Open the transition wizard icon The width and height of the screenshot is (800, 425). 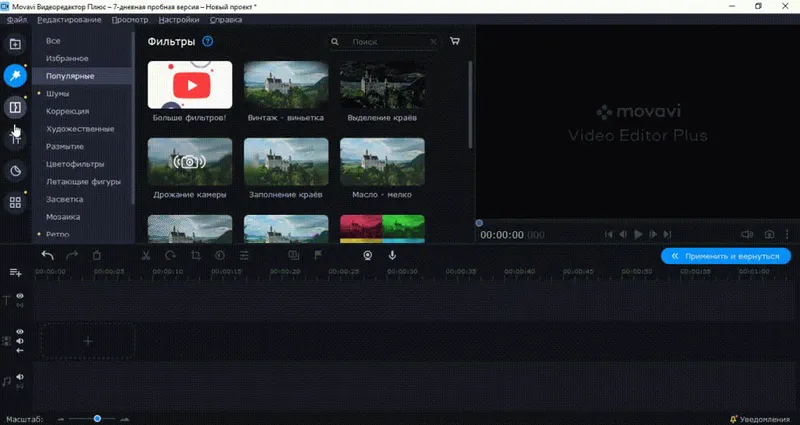293,256
